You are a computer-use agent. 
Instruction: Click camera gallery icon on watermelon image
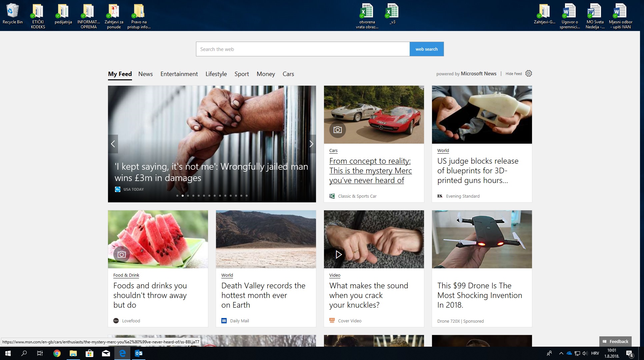click(122, 254)
